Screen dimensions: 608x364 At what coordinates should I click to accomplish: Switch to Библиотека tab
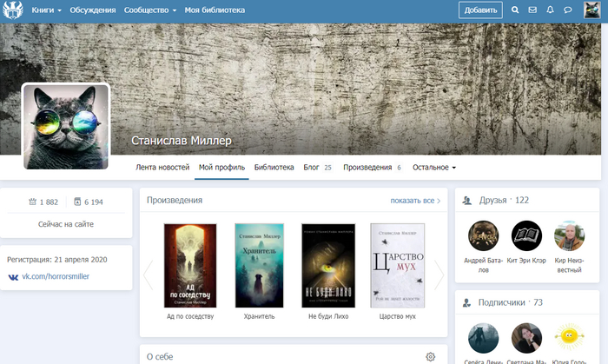pyautogui.click(x=274, y=168)
